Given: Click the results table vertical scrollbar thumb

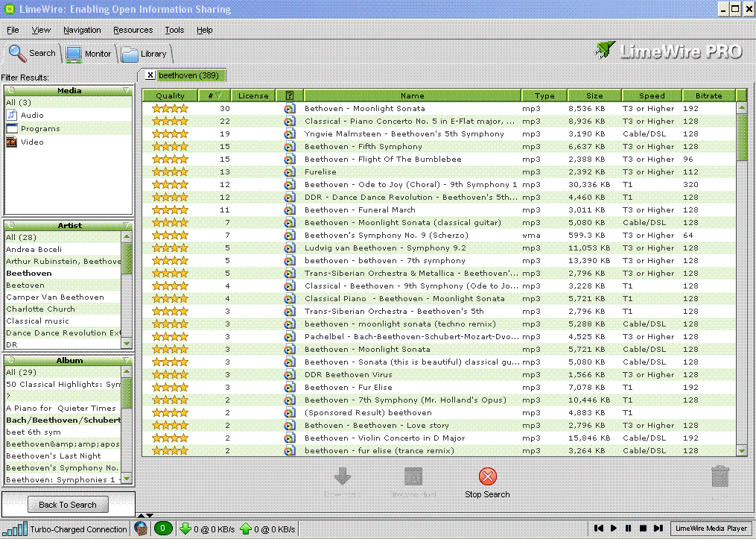Looking at the screenshot, I should point(742,136).
